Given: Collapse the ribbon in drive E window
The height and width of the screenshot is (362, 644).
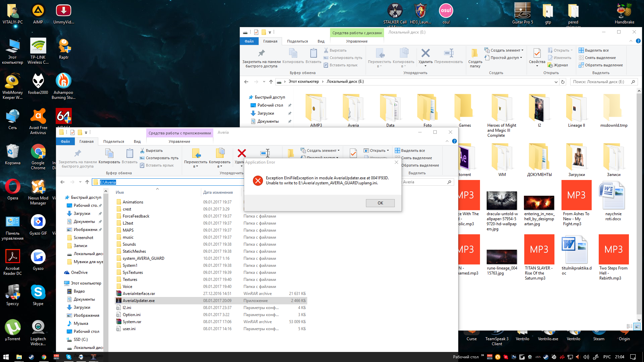Looking at the screenshot, I should click(x=631, y=41).
